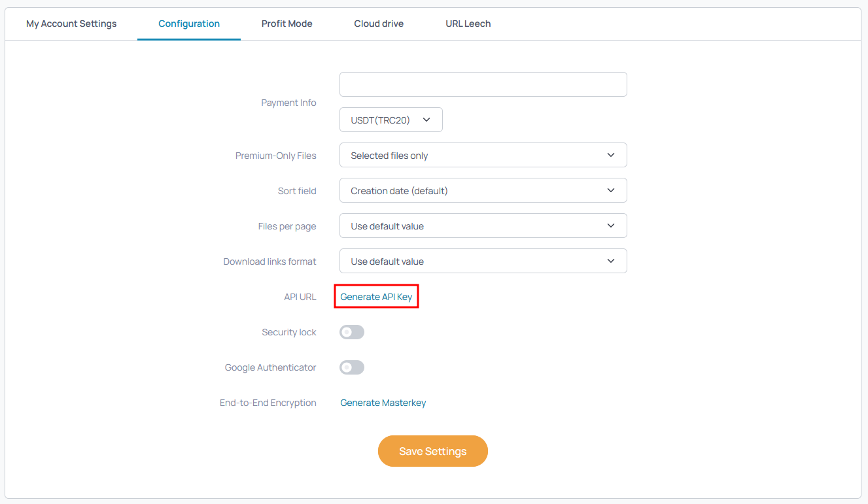Open the Cloud drive tab

379,24
